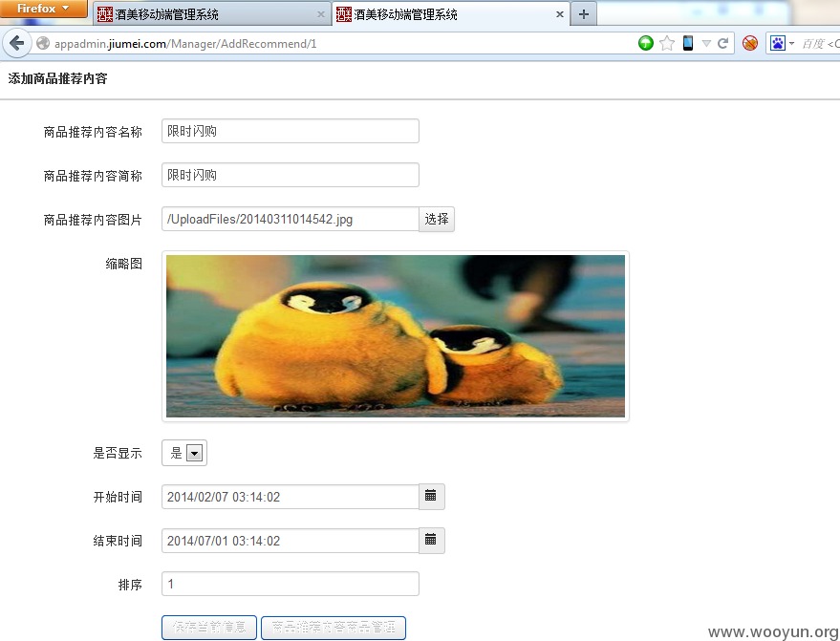Screen dimensions: 840x641
Task: Open a new tab with plus button
Action: click(x=584, y=14)
